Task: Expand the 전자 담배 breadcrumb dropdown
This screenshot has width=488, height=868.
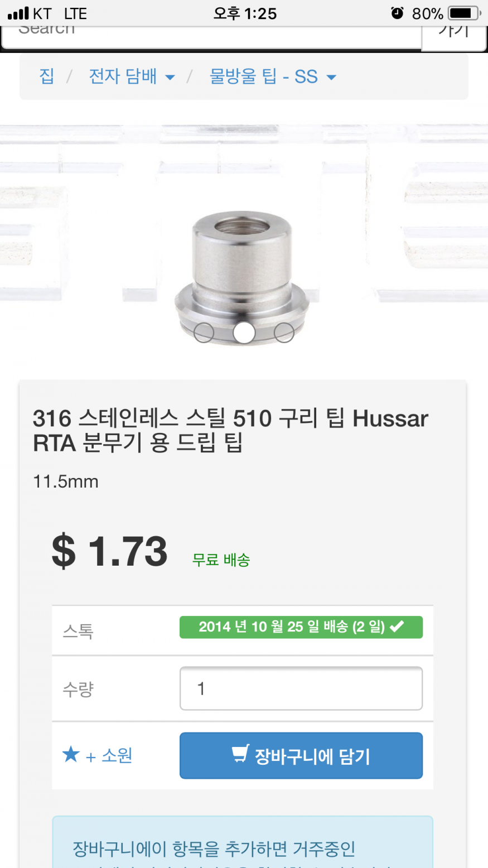Action: point(132,76)
